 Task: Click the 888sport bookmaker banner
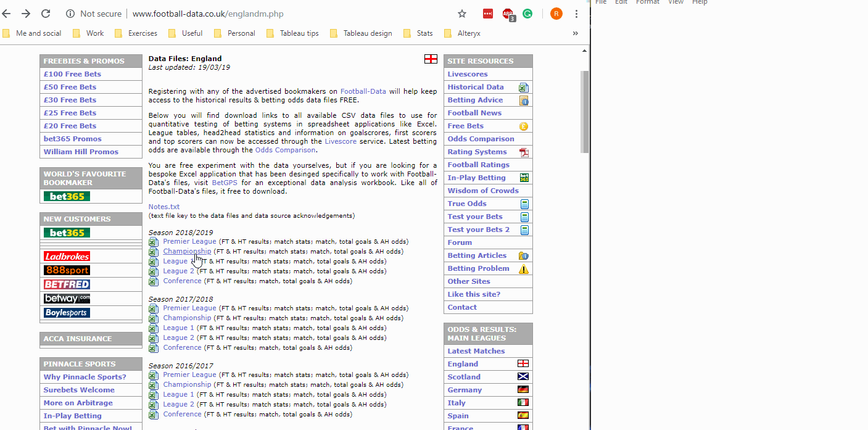pos(67,270)
